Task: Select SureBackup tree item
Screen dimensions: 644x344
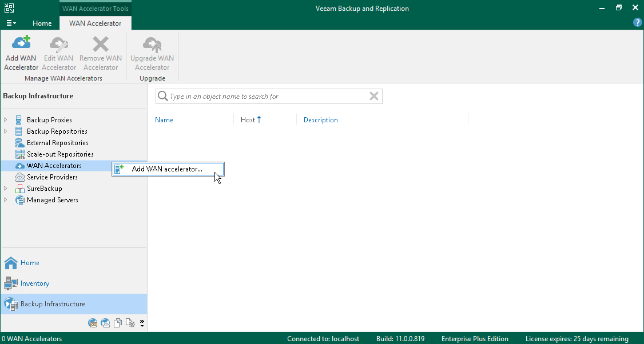Action: (x=45, y=189)
